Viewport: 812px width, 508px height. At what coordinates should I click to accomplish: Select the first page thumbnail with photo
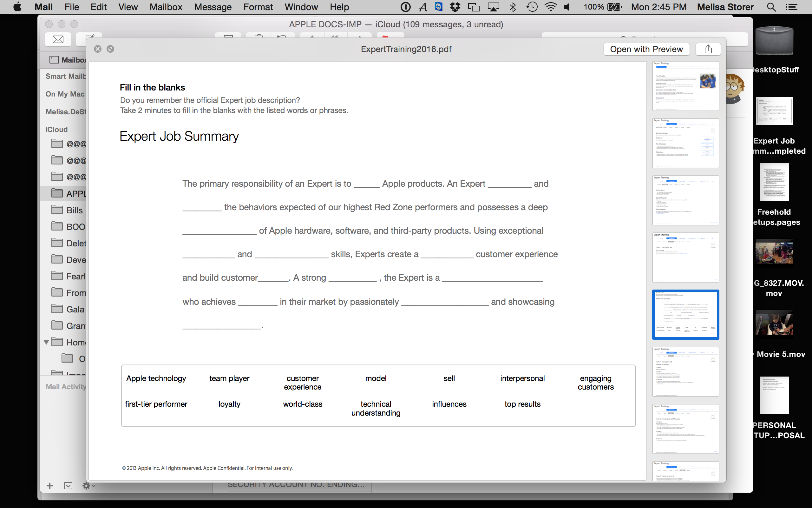pyautogui.click(x=685, y=86)
